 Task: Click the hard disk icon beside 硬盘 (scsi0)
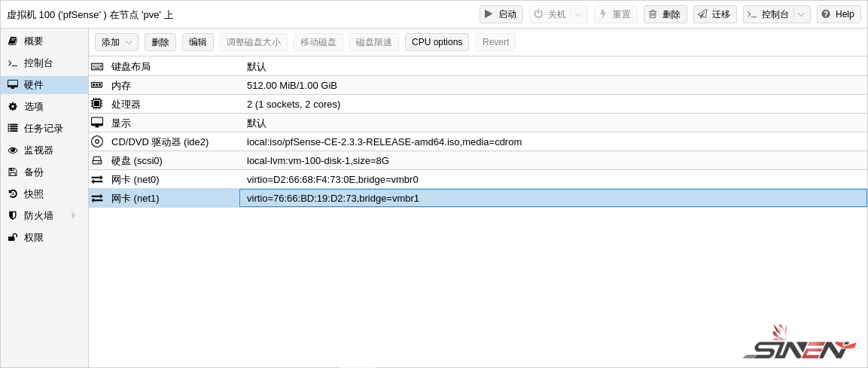coord(97,160)
